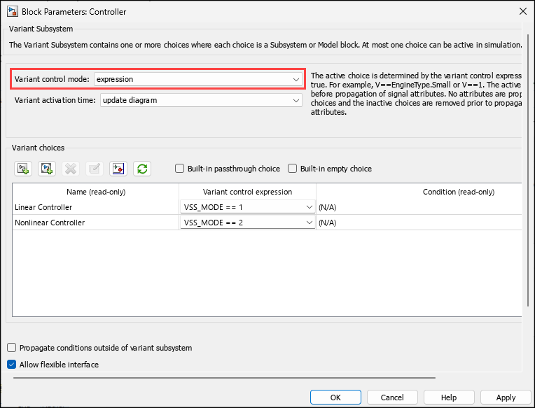
Task: Expand the VSS_MODE == 1 expression dropdown
Action: 309,207
